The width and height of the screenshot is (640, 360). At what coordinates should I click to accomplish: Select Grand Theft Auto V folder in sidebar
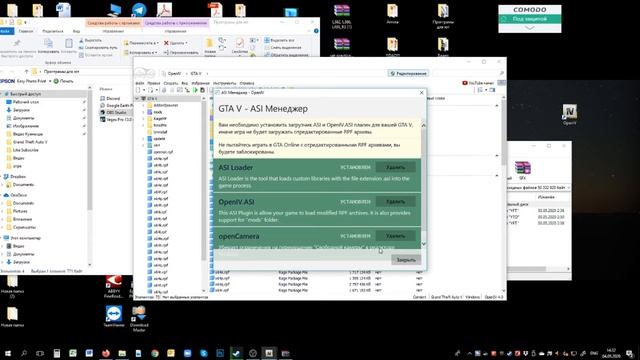pyautogui.click(x=27, y=142)
